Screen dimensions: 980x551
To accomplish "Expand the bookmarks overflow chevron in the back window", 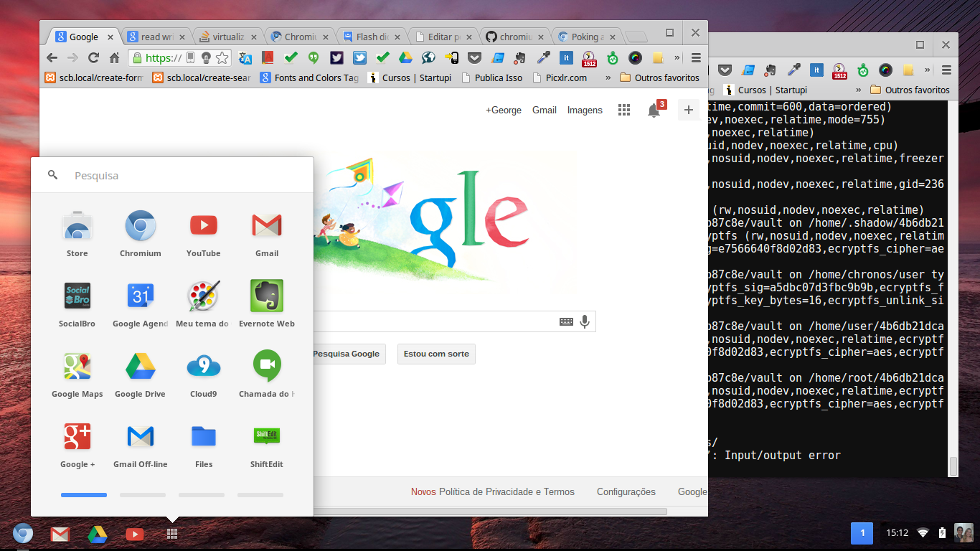I will (859, 90).
